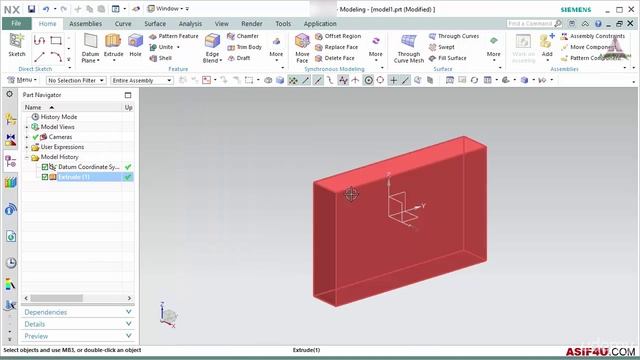
Task: Click the Undo arrow icon
Action: pos(46,9)
